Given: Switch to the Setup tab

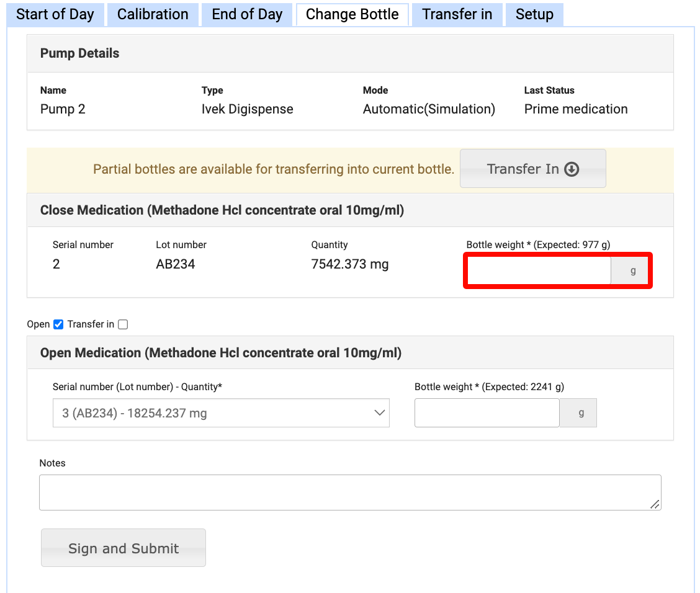Looking at the screenshot, I should [534, 14].
